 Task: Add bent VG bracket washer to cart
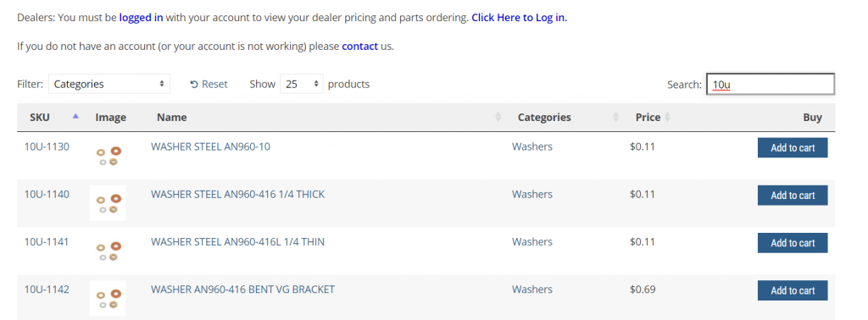click(793, 290)
